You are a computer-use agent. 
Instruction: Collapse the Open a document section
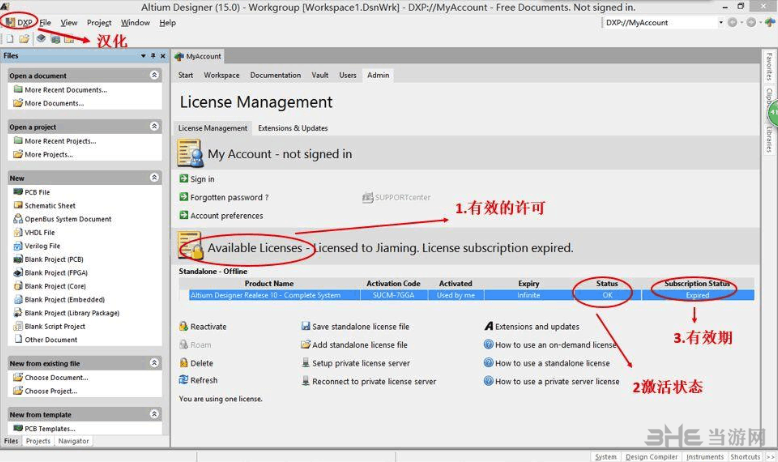pyautogui.click(x=154, y=75)
